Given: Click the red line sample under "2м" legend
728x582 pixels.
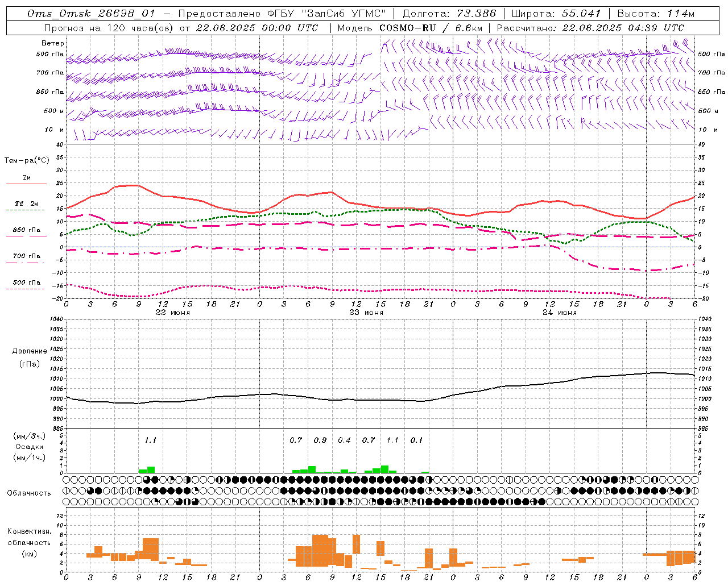Looking at the screenshot, I should point(26,184).
